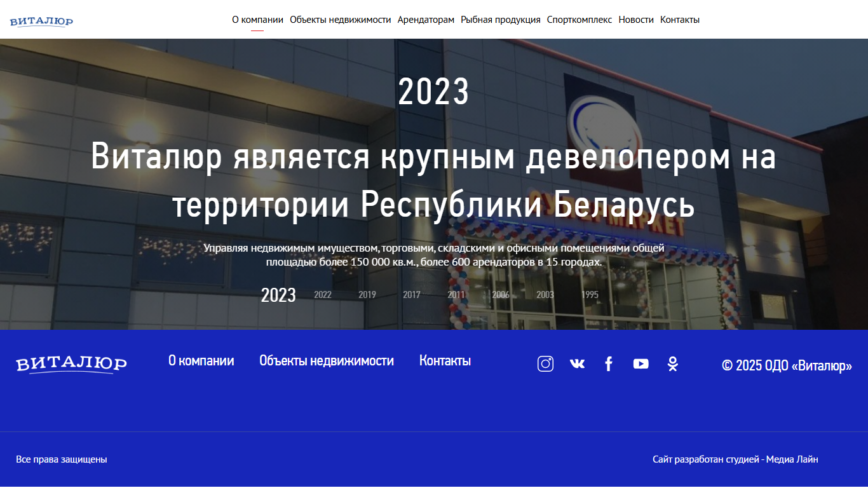Go to 1995 on the timeline
This screenshot has width=868, height=488.
pyautogui.click(x=590, y=295)
